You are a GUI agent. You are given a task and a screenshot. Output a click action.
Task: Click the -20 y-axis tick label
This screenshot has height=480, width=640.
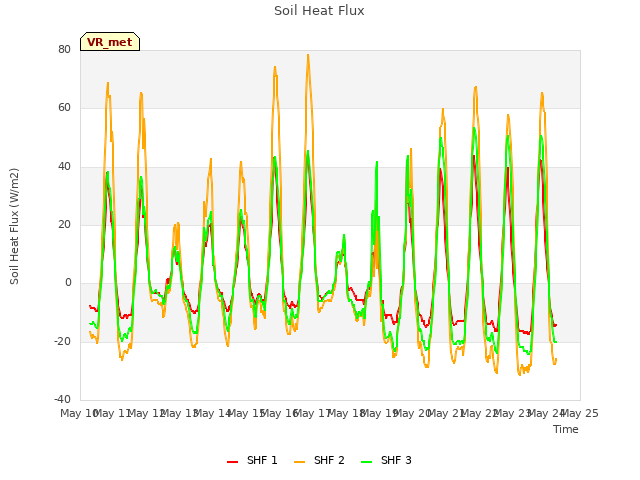62,341
